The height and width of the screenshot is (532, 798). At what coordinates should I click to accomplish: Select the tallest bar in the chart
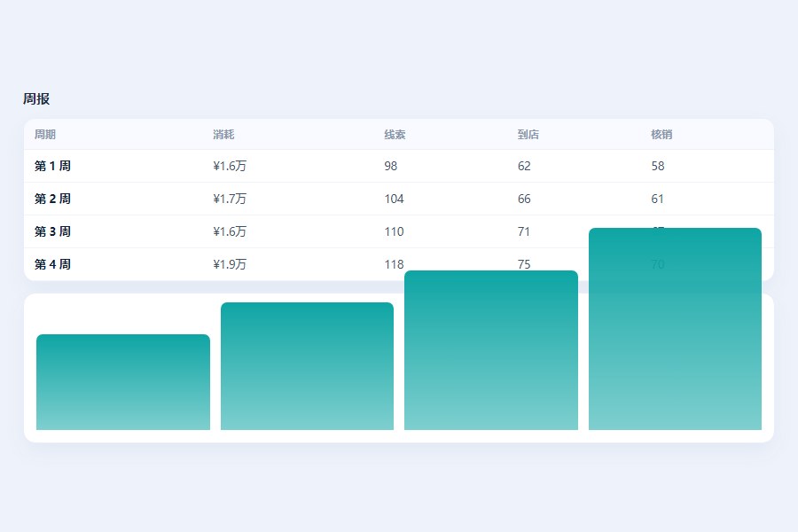675,329
